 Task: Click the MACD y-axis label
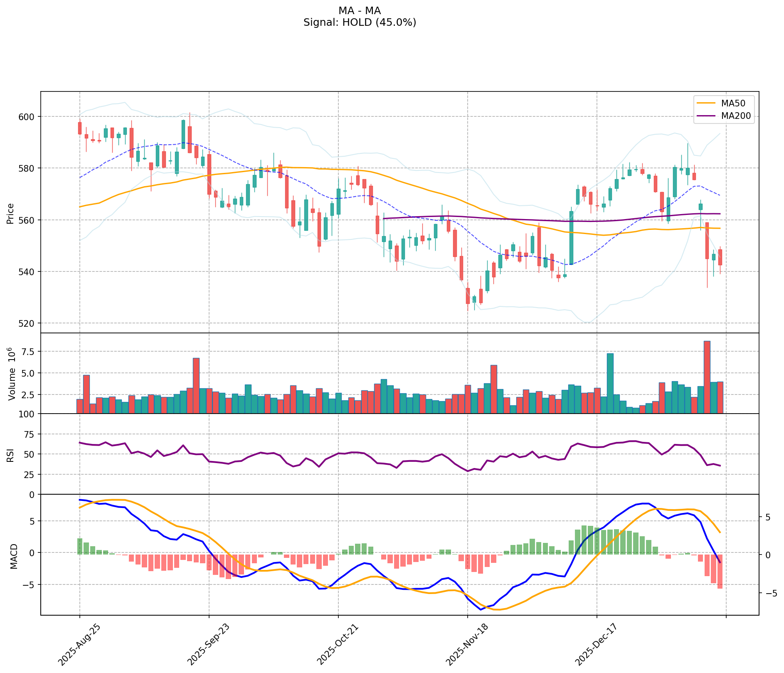(x=14, y=556)
